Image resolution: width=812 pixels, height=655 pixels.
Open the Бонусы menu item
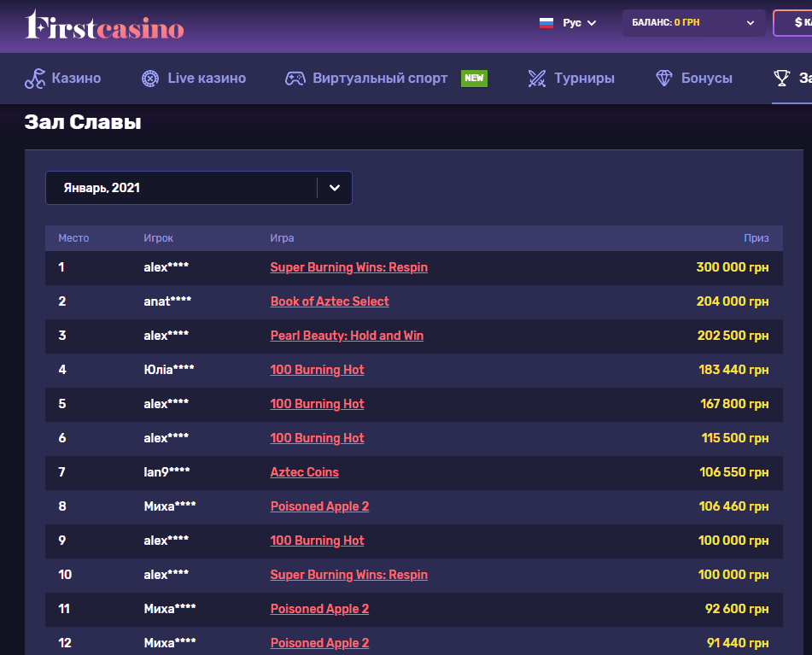pos(706,79)
